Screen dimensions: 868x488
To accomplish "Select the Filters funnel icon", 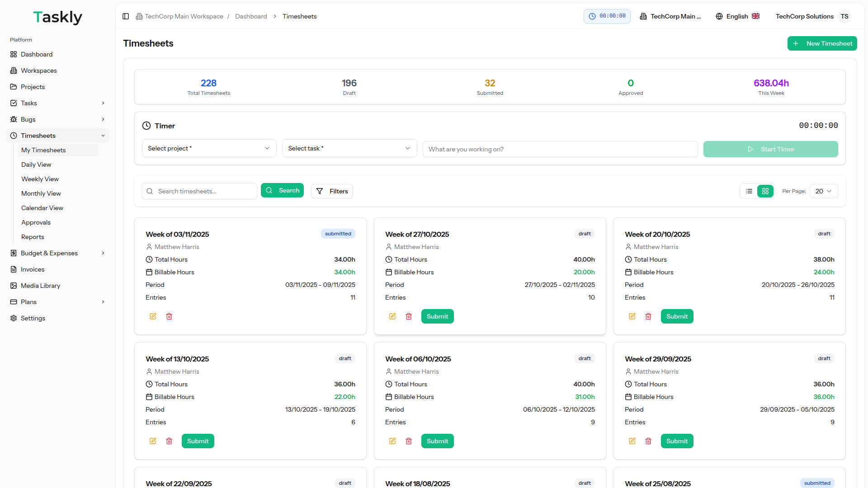I will pyautogui.click(x=320, y=191).
